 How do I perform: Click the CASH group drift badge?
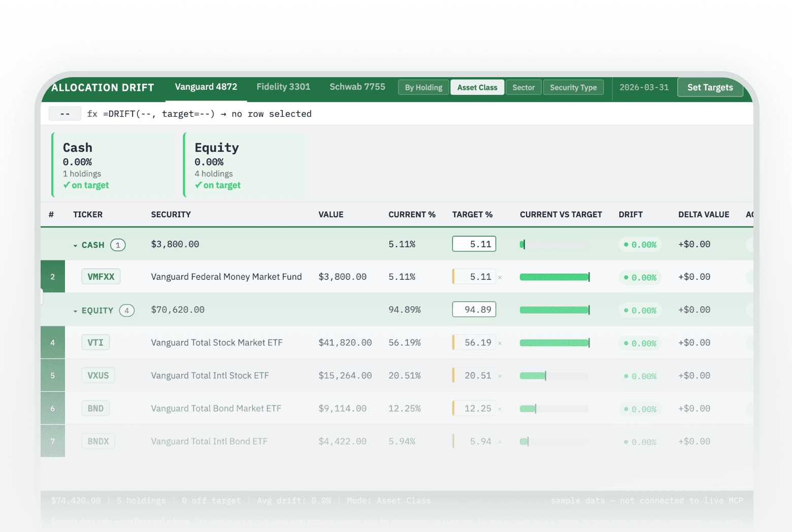(x=640, y=244)
